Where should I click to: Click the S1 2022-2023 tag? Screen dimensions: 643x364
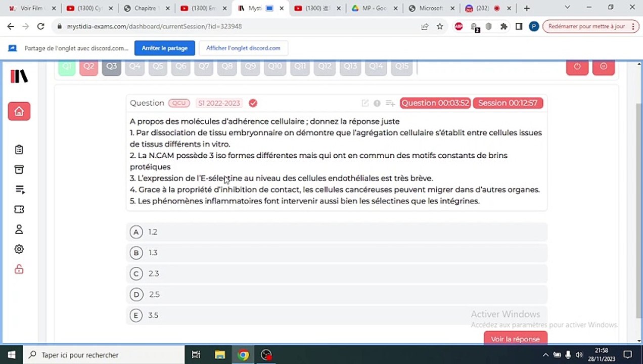[x=219, y=103]
